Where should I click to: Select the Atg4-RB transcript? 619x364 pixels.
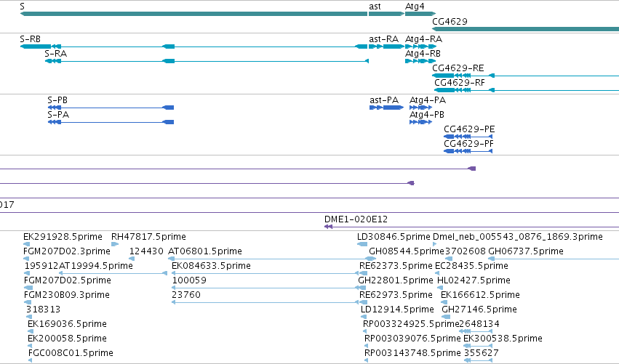coord(420,61)
